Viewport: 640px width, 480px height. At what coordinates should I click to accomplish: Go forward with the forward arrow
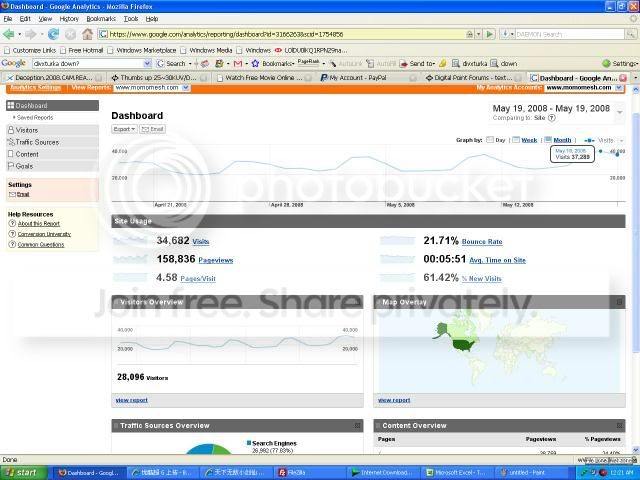[x=31, y=34]
